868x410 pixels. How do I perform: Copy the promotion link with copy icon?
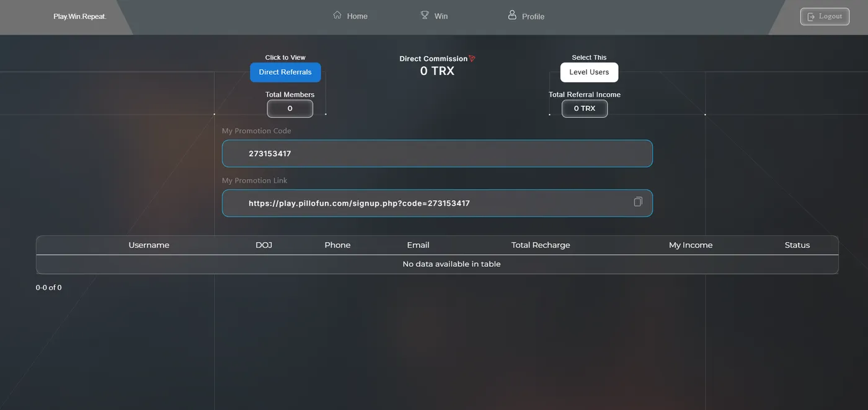pos(638,202)
